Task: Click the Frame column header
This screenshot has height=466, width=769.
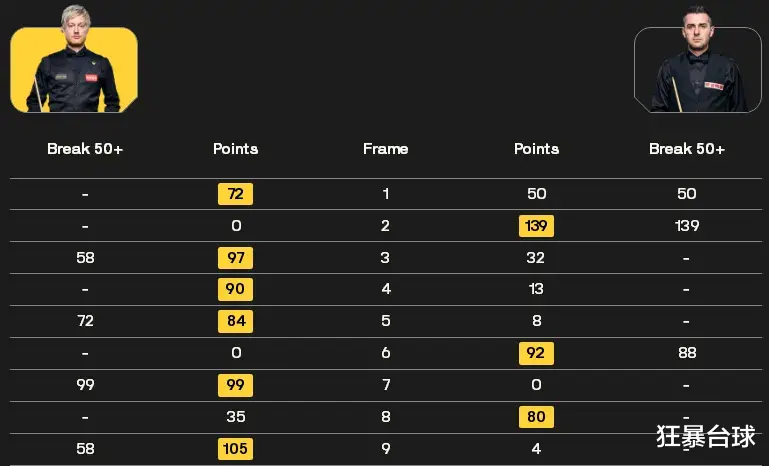Action: click(385, 149)
